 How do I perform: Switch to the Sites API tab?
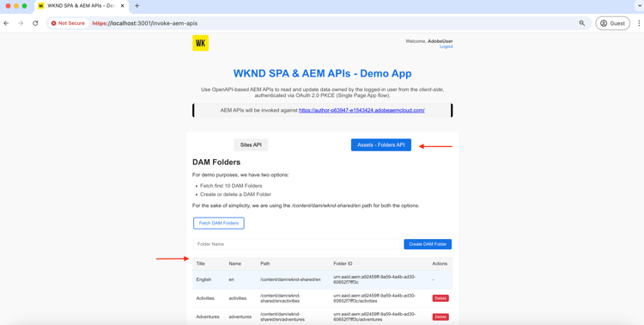point(251,144)
